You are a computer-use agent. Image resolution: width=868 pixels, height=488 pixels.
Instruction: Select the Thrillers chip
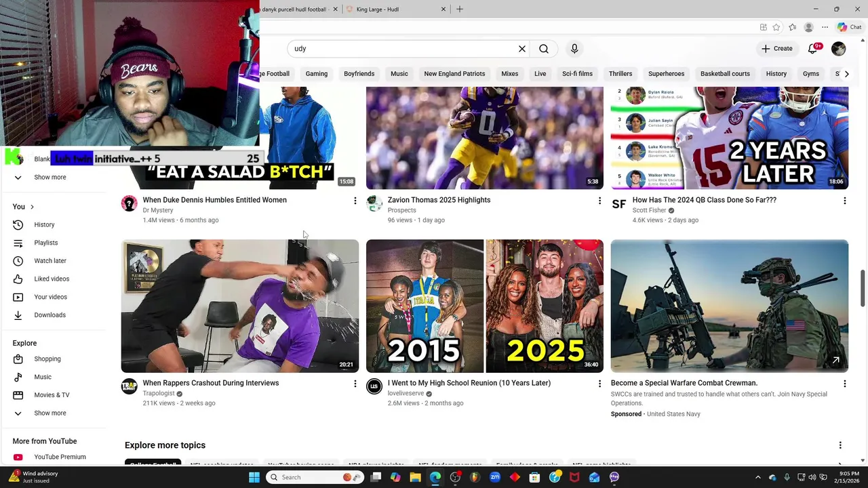click(620, 74)
